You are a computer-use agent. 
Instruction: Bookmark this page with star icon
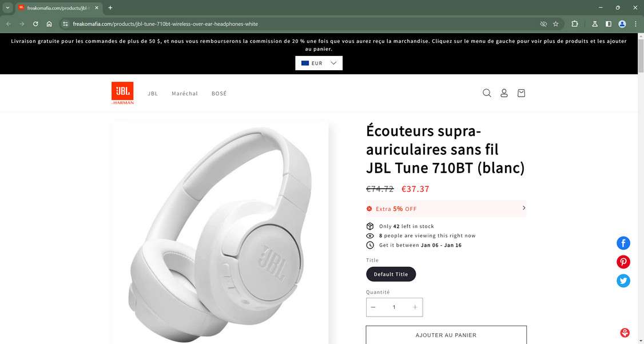[556, 24]
